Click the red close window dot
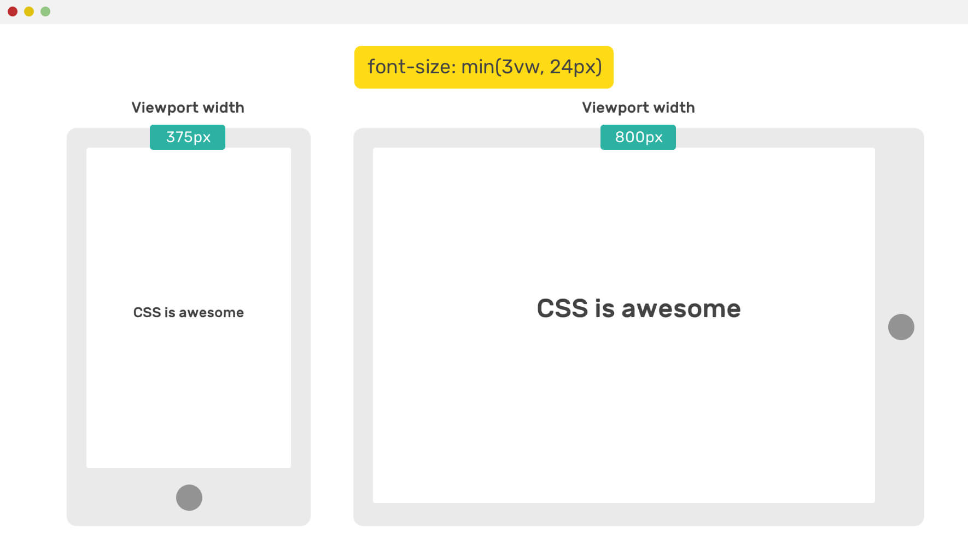This screenshot has width=968, height=560. (13, 11)
